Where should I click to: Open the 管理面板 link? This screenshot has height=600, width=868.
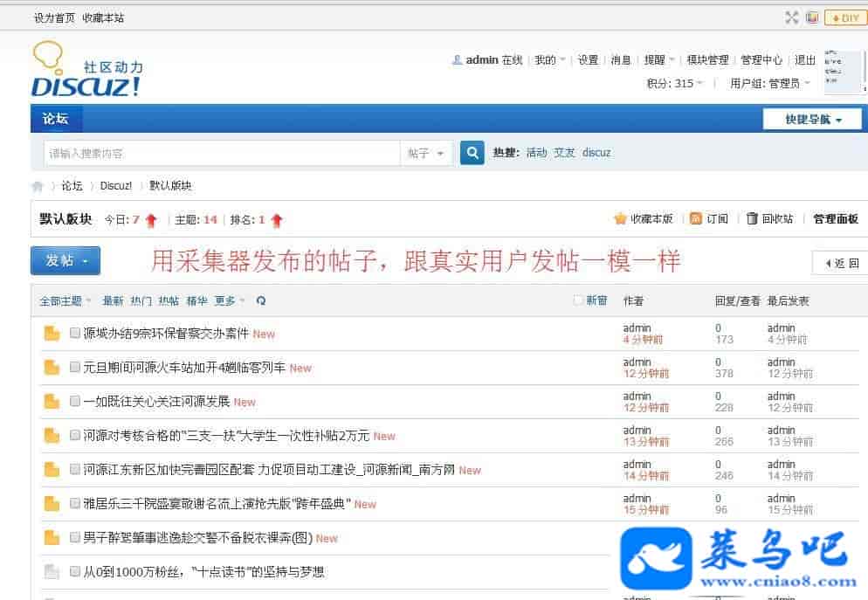pos(835,219)
